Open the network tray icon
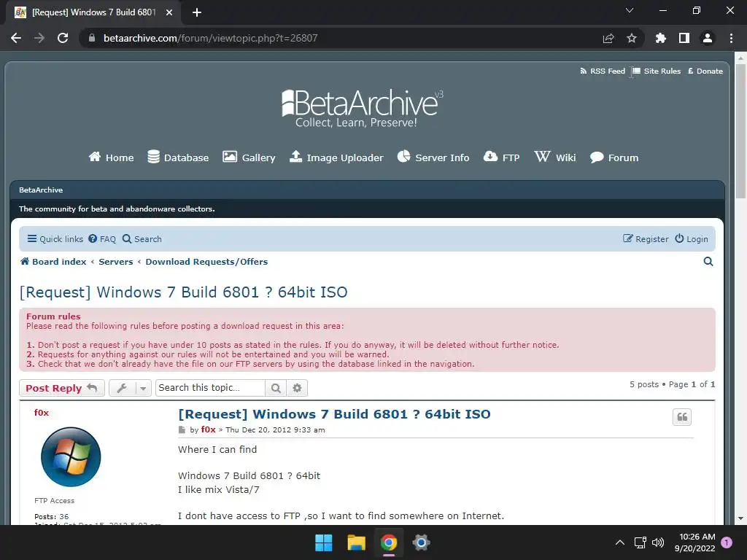The width and height of the screenshot is (747, 560). (x=640, y=542)
